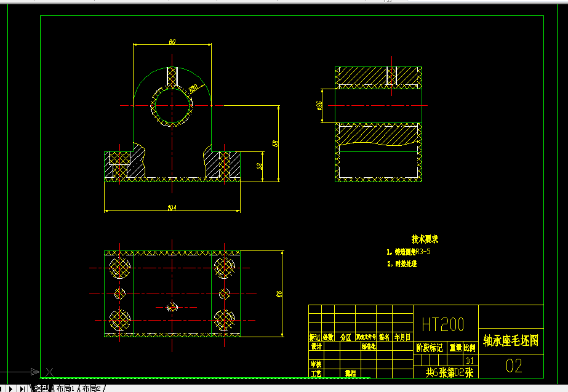
Task: Select the 处数 title block cell
Action: click(328, 337)
